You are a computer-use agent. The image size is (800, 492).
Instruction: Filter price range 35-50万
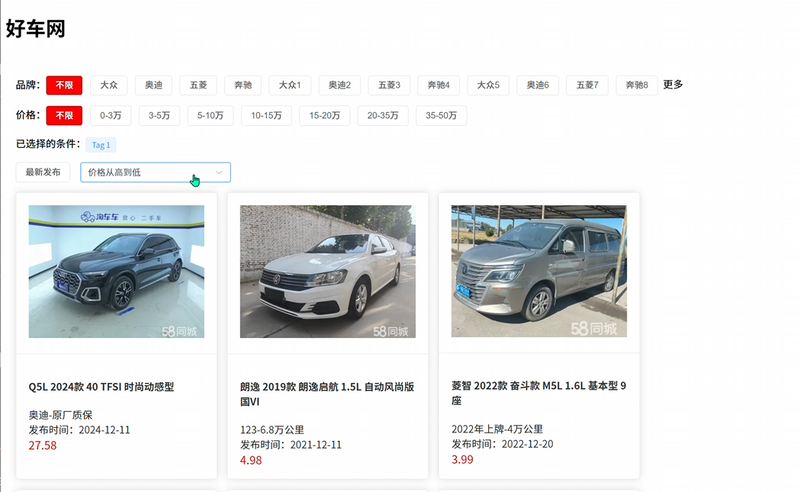coord(441,116)
